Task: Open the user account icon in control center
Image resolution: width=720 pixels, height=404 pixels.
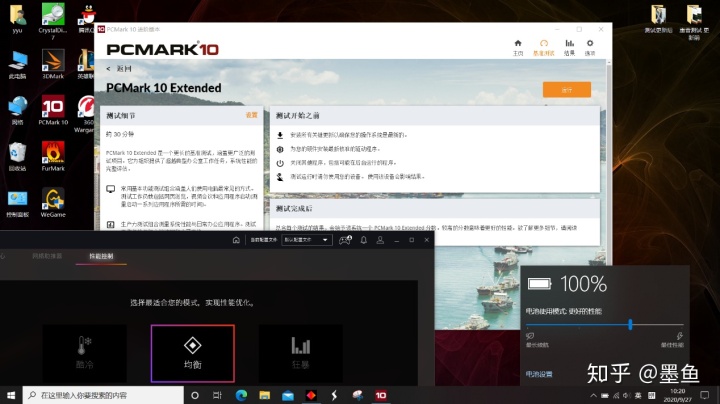Action: point(380,240)
